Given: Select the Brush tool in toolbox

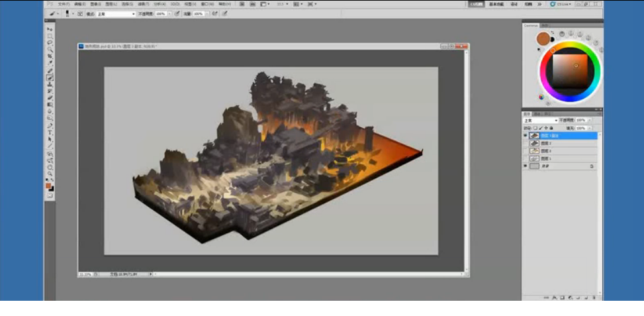Looking at the screenshot, I should pos(50,78).
